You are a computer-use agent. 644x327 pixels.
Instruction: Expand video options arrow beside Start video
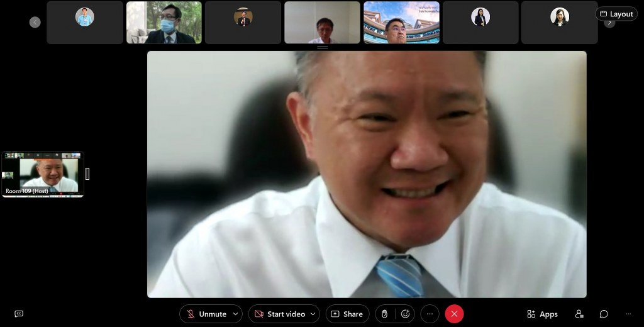pos(313,314)
